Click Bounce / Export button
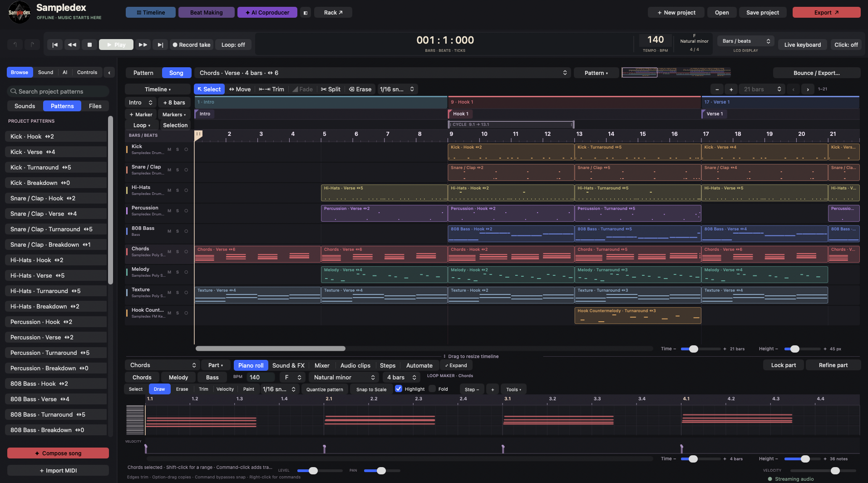This screenshot has height=483, width=868. 817,73
